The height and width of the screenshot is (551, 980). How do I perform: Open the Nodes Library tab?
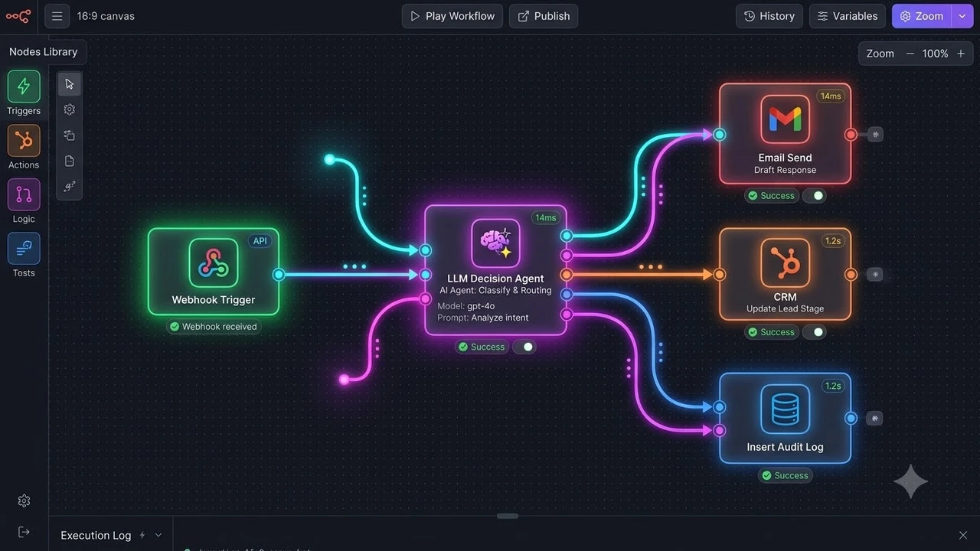44,52
